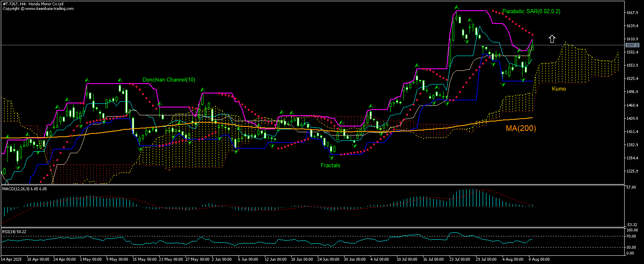644x264 pixels.
Task: Click a green buy fractal arrow below the June low
Action: pos(331,158)
